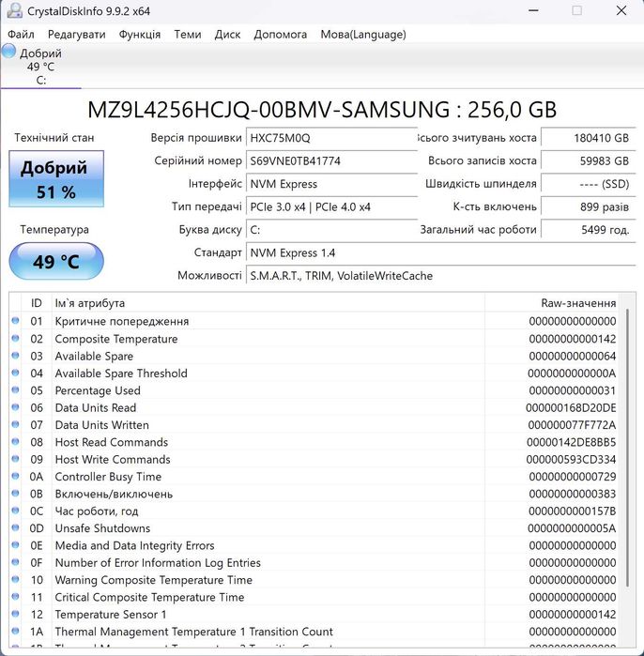Click the status dot for Host Read Commands

(x=15, y=441)
